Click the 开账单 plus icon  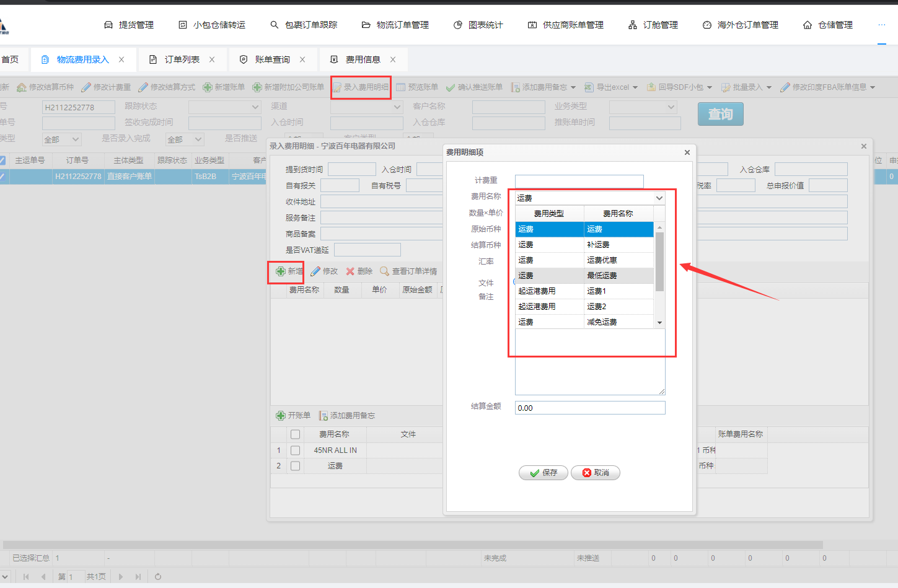[281, 416]
